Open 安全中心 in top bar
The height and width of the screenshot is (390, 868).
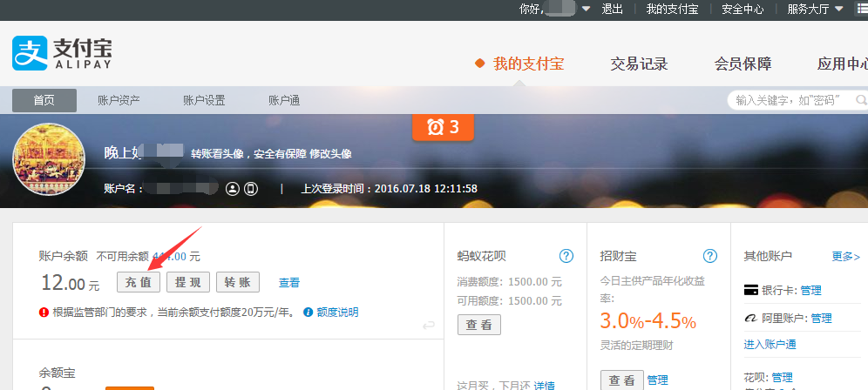[x=743, y=9]
